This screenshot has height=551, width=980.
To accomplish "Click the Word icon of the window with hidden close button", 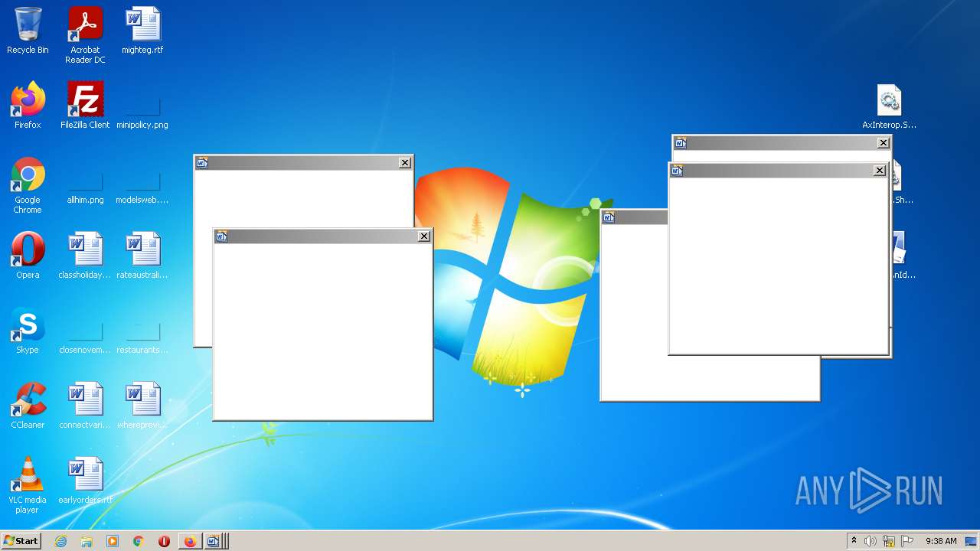I will pos(609,217).
